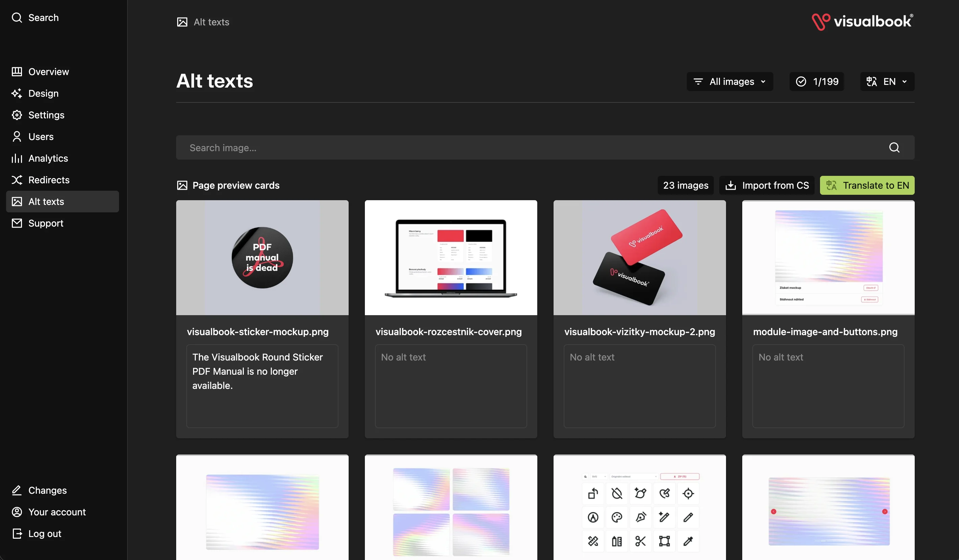Click filename visualbook-rozcestnik-cover.png
This screenshot has width=959, height=560.
click(x=449, y=332)
